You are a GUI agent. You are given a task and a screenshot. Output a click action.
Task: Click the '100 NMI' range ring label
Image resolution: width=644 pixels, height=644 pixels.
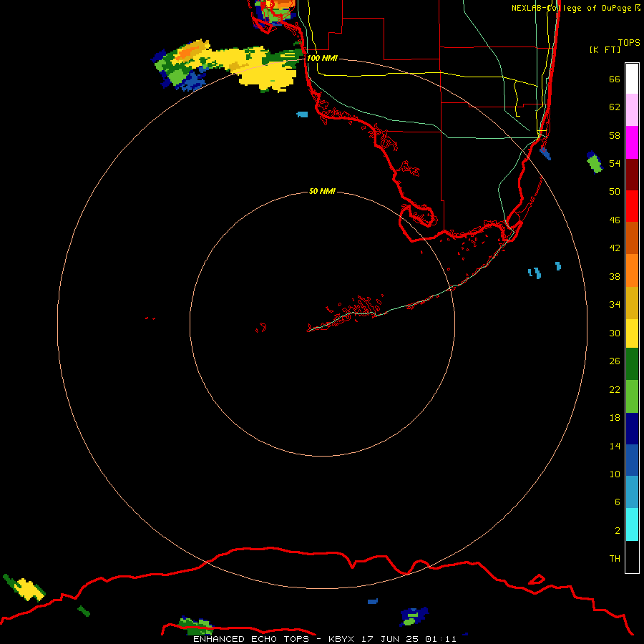[x=322, y=58]
